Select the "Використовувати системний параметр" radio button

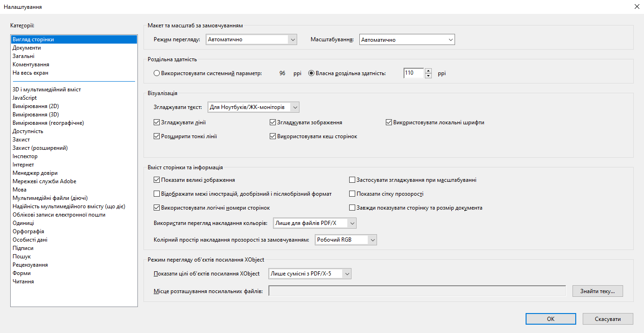[x=156, y=73]
